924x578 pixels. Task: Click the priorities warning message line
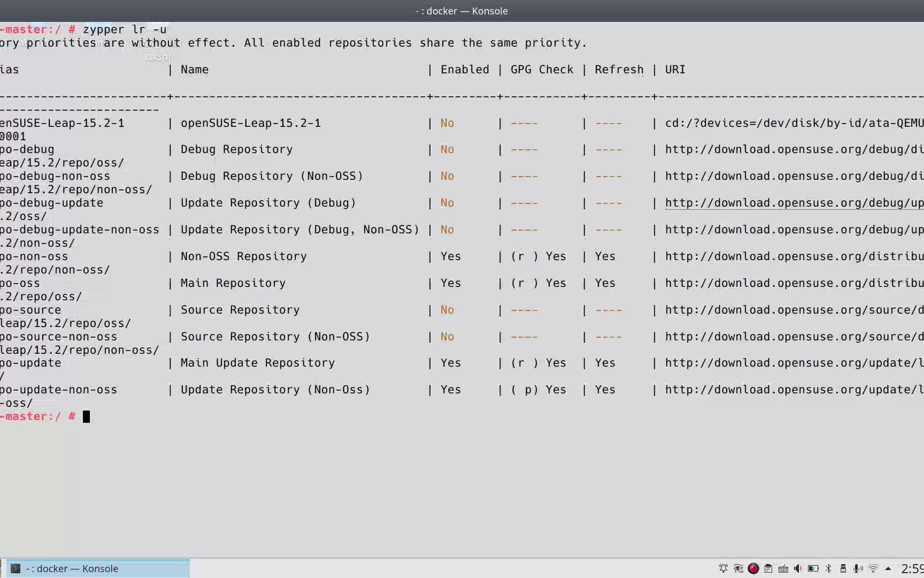pyautogui.click(x=294, y=43)
